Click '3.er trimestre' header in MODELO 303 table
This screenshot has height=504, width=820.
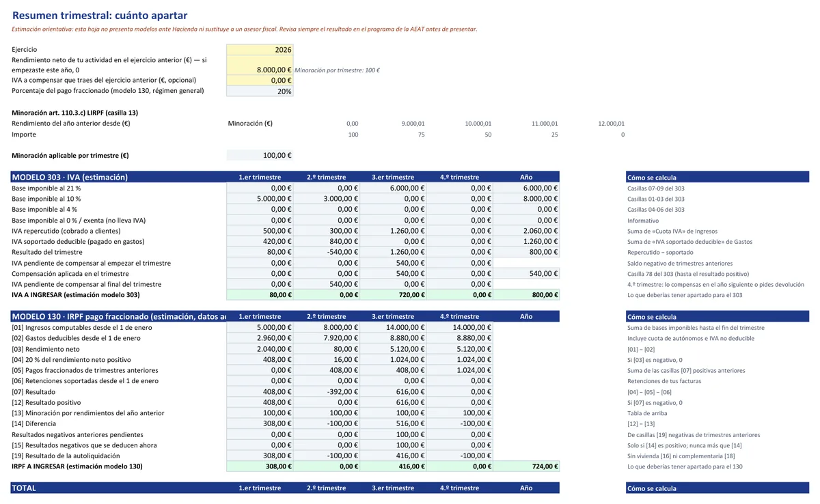(x=393, y=177)
